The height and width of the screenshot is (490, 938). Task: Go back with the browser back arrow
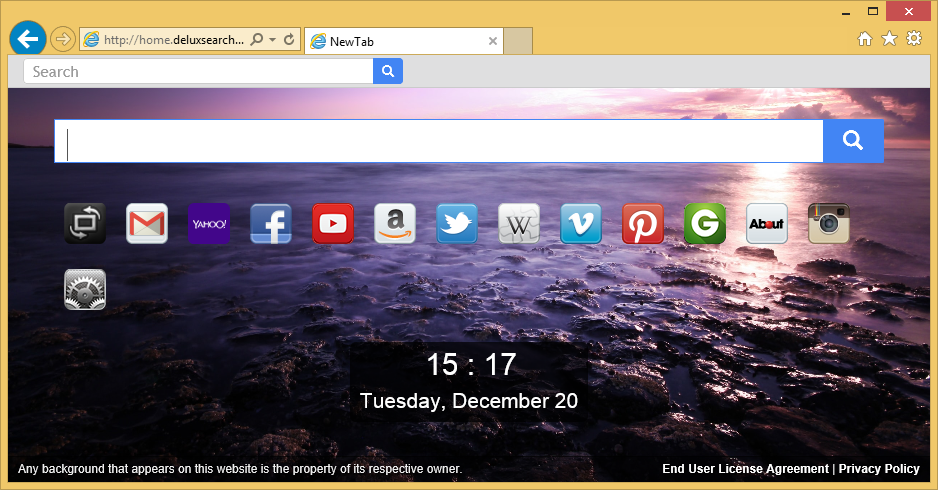click(x=28, y=39)
